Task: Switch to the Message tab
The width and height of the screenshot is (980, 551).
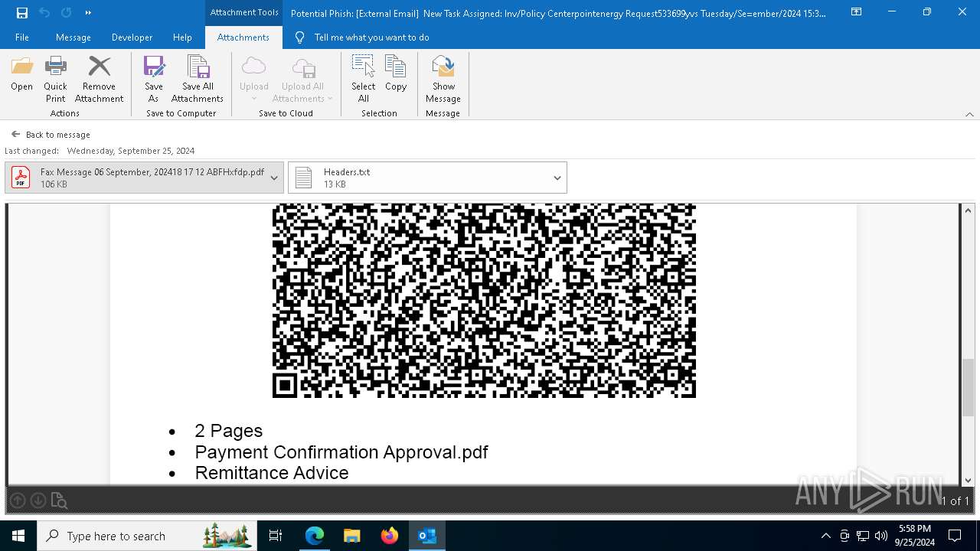Action: coord(73,37)
